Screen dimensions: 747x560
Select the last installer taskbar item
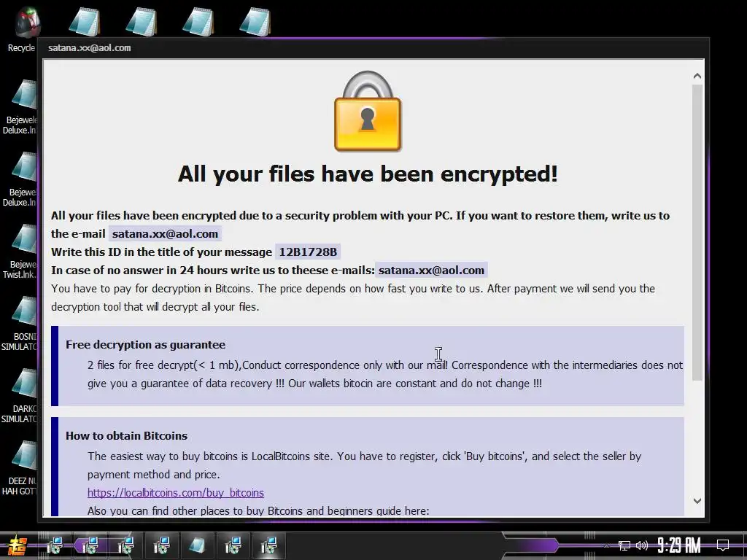click(x=268, y=545)
